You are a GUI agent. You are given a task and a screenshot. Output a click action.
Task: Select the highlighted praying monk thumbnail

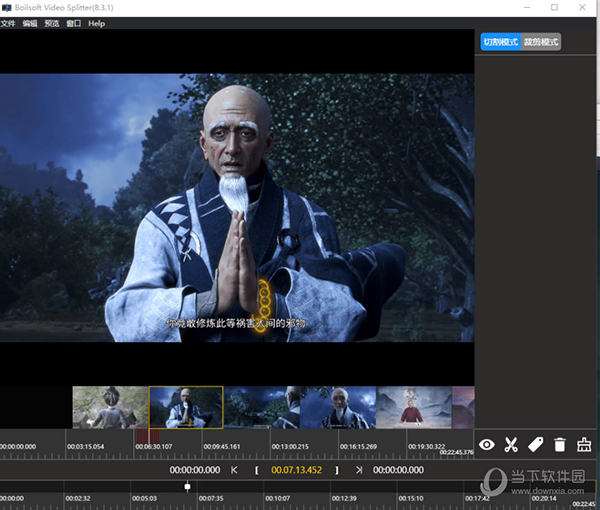point(186,407)
